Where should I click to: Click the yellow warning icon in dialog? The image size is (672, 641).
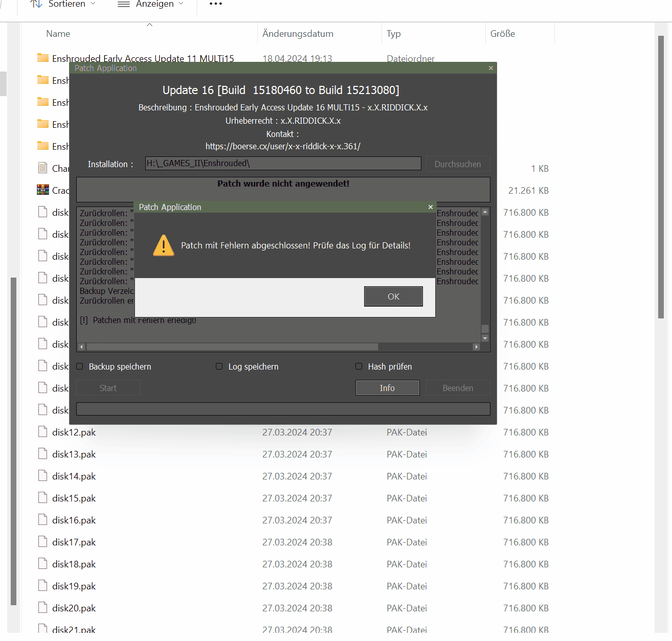164,245
